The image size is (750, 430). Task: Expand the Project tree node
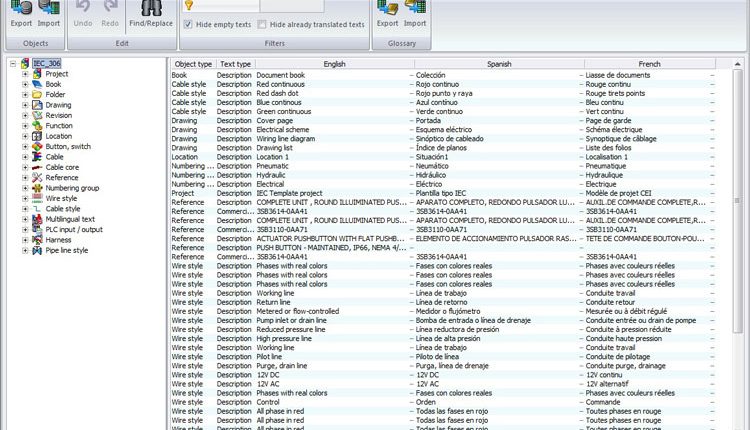pos(25,74)
